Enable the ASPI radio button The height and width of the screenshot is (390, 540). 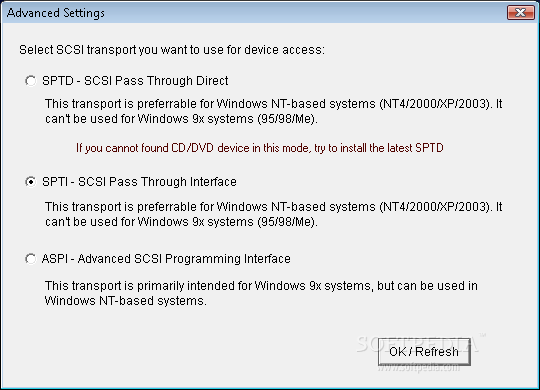tap(30, 259)
